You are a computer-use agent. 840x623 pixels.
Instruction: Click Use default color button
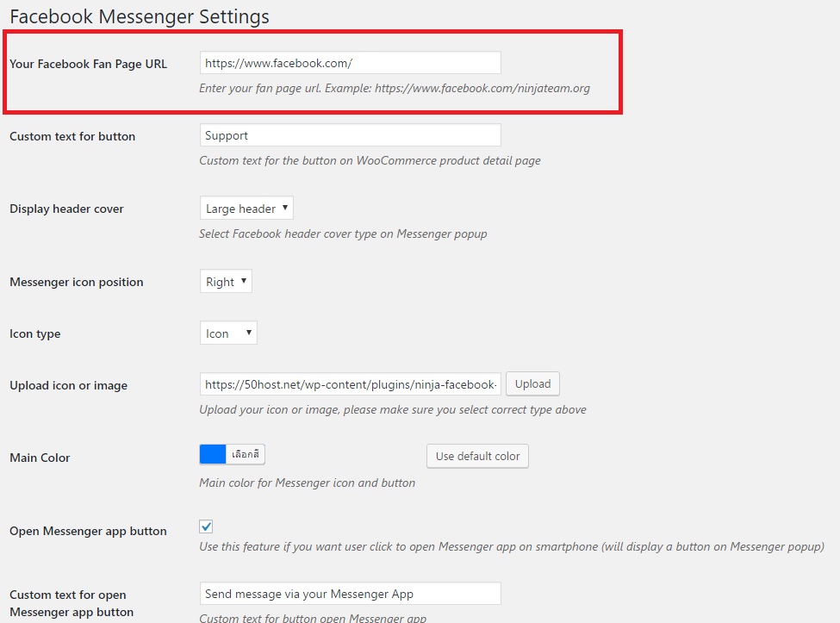pyautogui.click(x=477, y=456)
